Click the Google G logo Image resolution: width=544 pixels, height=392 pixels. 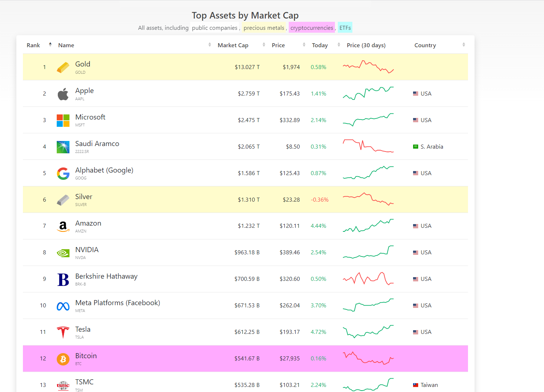coord(63,174)
